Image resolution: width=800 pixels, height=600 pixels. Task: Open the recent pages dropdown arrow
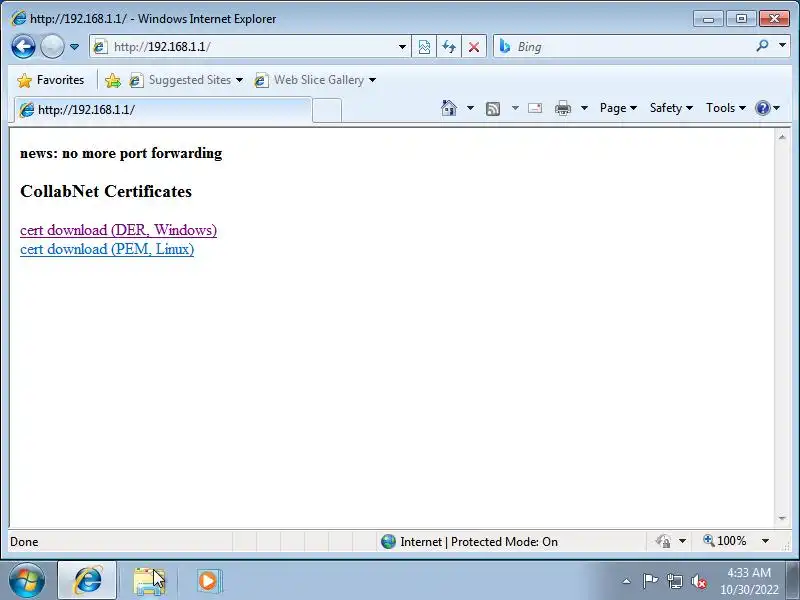point(74,47)
